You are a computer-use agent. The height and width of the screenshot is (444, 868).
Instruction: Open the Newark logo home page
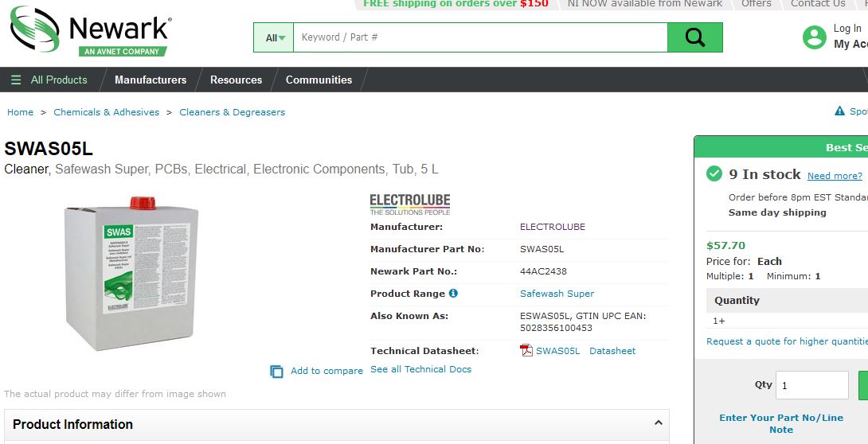[91, 32]
